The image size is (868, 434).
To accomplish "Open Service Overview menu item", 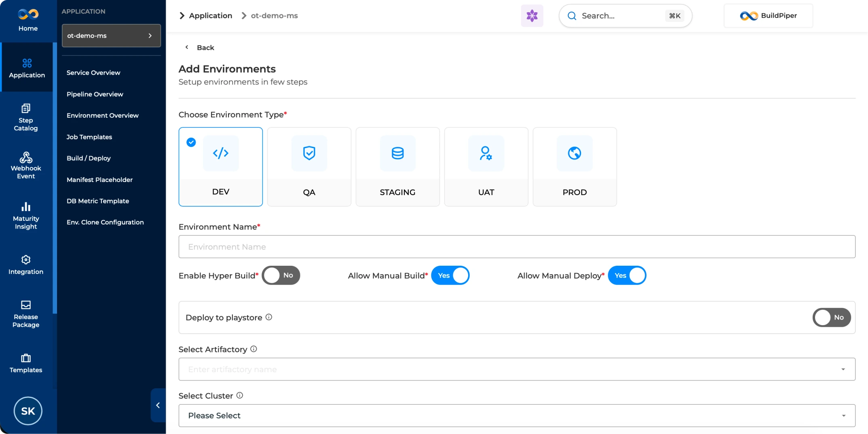I will [x=93, y=73].
